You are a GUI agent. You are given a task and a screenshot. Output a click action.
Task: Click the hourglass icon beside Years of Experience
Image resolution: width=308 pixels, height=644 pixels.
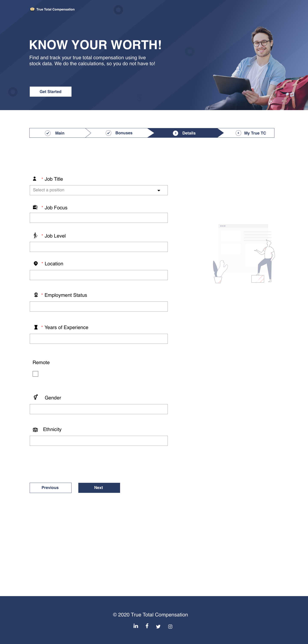pyautogui.click(x=36, y=327)
